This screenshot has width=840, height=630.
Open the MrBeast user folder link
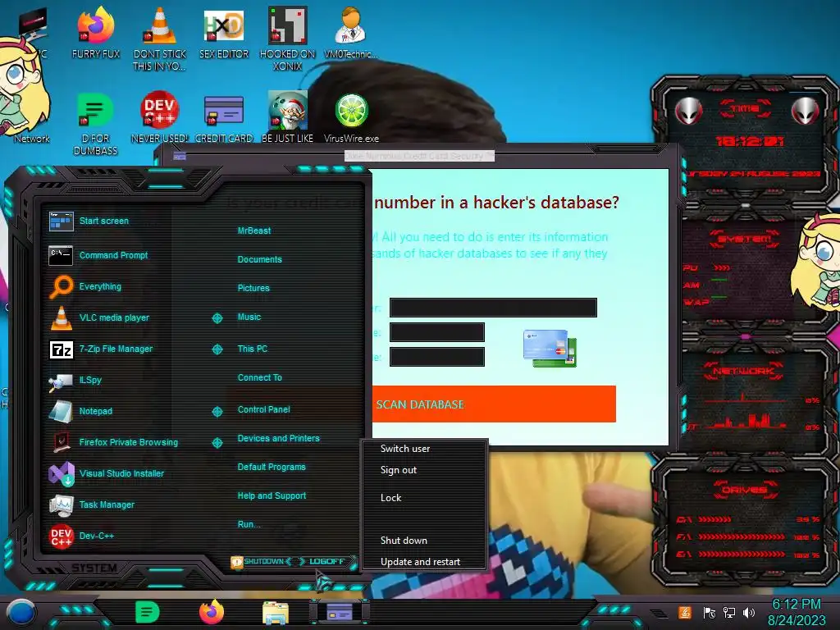(254, 231)
